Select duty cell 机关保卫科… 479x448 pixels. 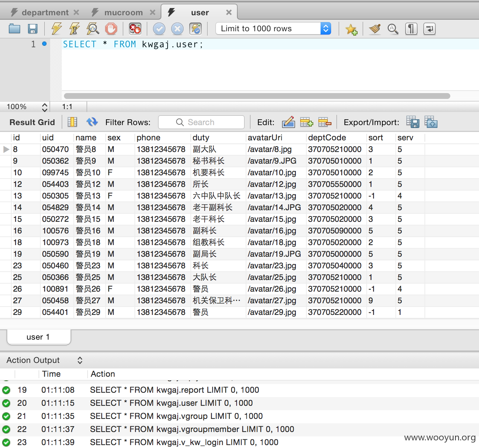(x=218, y=301)
